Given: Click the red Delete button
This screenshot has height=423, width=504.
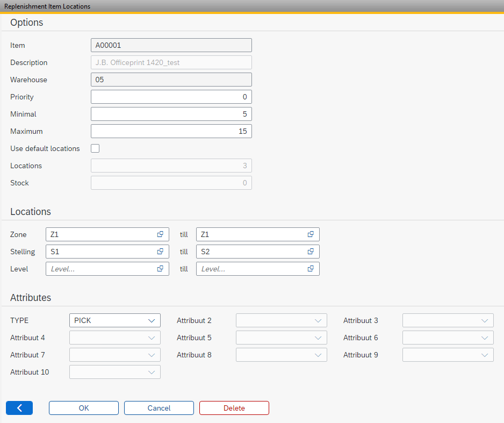Looking at the screenshot, I should click(x=234, y=408).
